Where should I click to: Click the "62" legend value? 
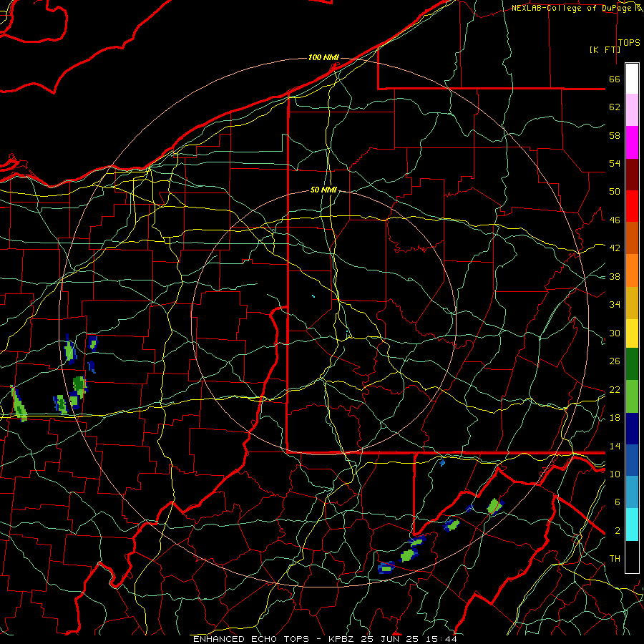615,107
